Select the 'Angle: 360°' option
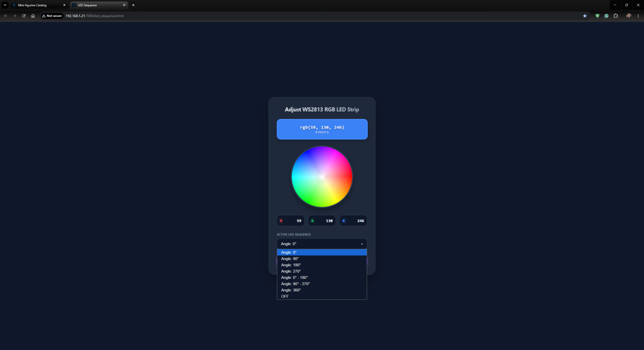Image resolution: width=644 pixels, height=350 pixels. pos(322,290)
